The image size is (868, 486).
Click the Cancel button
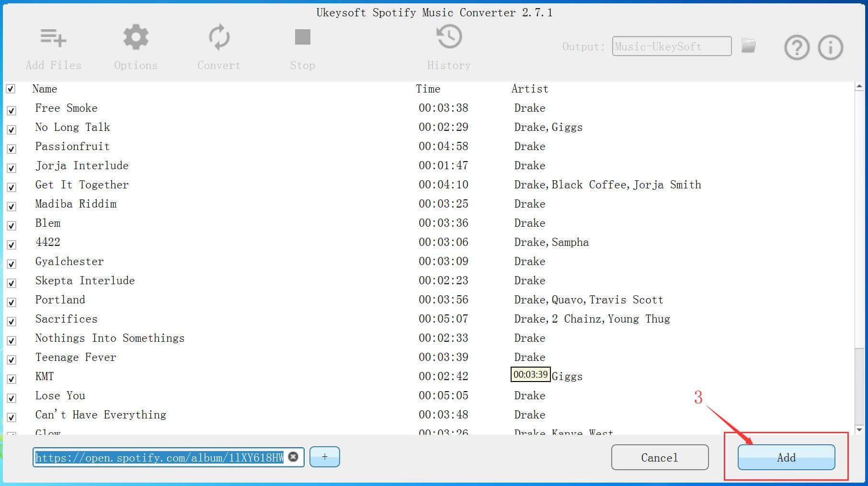[x=660, y=457]
